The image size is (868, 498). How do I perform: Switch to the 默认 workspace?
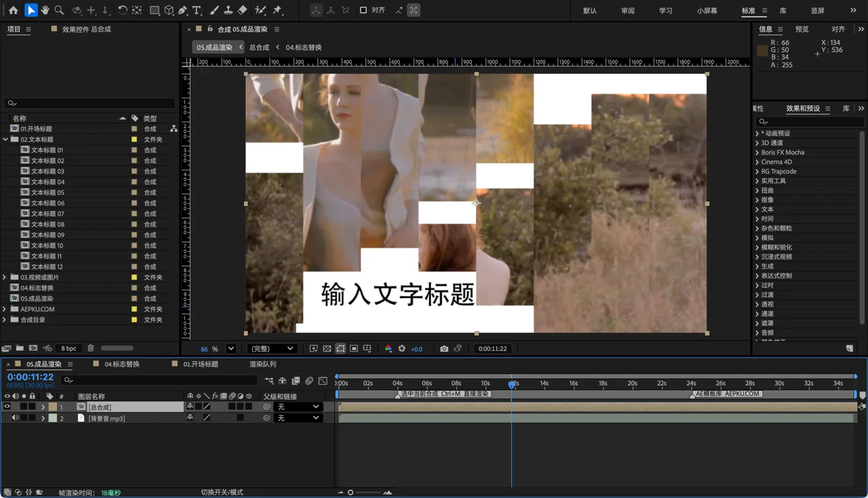[x=590, y=11]
